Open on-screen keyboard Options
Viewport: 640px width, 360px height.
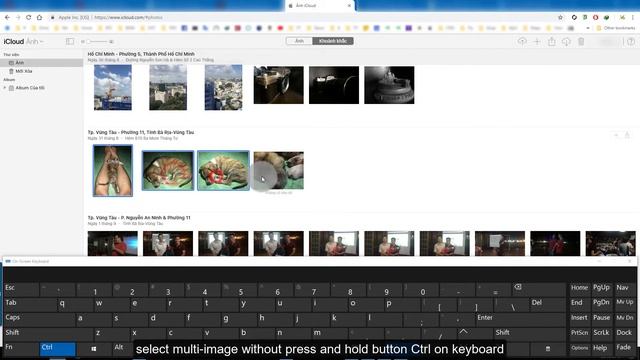pyautogui.click(x=580, y=348)
